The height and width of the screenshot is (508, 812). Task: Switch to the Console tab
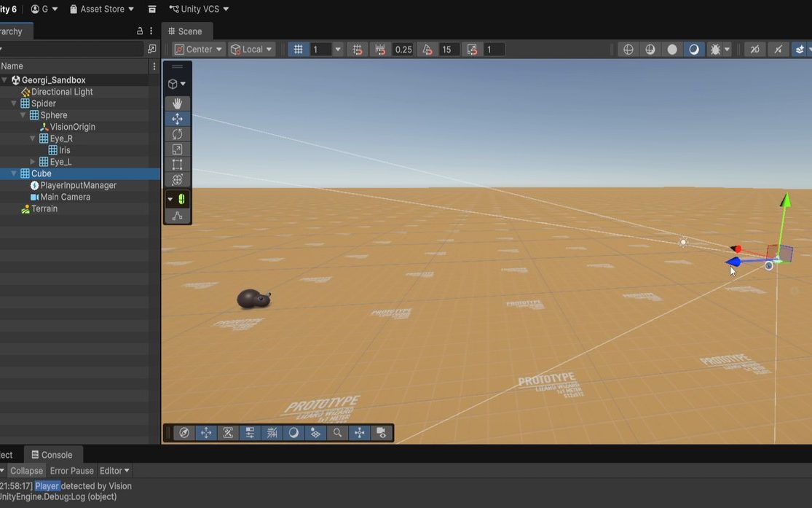(52, 455)
